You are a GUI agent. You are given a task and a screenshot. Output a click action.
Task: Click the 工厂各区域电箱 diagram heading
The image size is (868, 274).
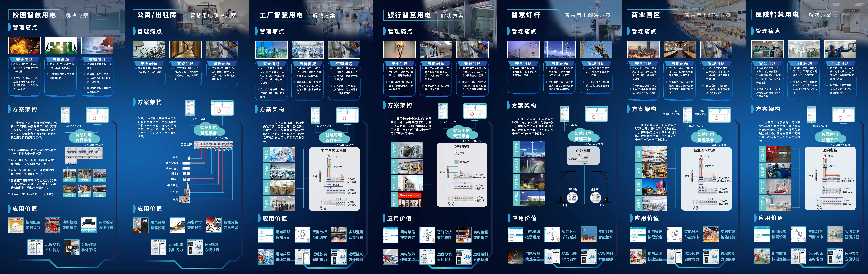pos(334,151)
